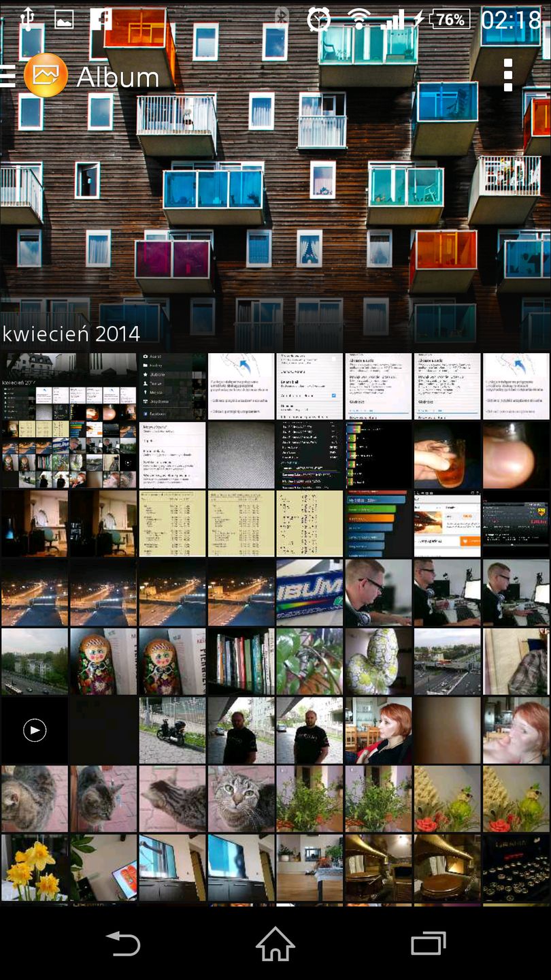The width and height of the screenshot is (551, 980).
Task: Open the large colorful balconies building photo
Action: pyautogui.click(x=275, y=176)
